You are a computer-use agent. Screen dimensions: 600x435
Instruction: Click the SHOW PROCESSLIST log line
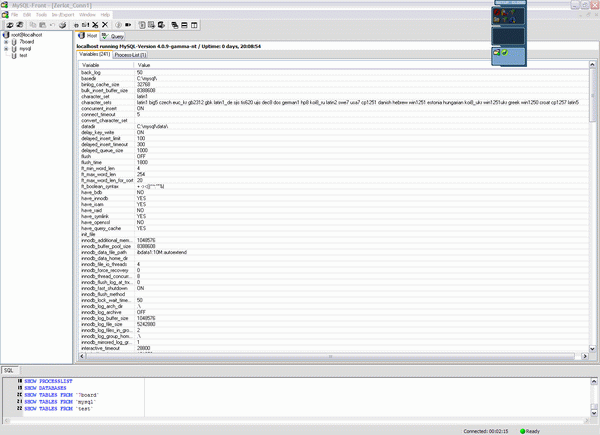coord(48,381)
